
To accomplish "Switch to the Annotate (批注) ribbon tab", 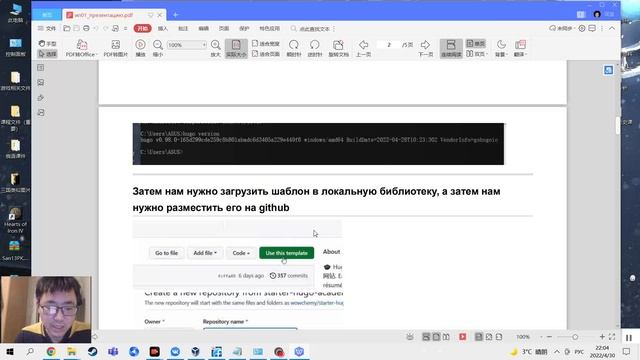I will pyautogui.click(x=183, y=29).
